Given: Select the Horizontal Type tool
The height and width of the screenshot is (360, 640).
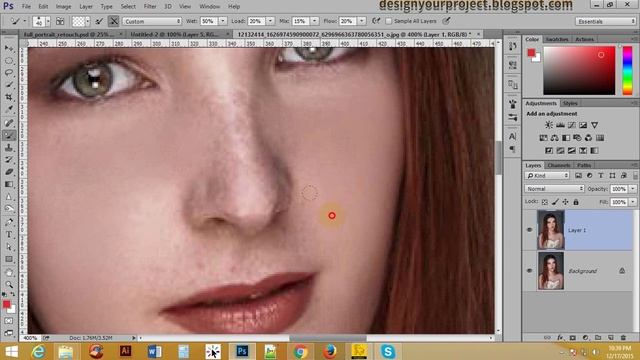Looking at the screenshot, I should (9, 235).
